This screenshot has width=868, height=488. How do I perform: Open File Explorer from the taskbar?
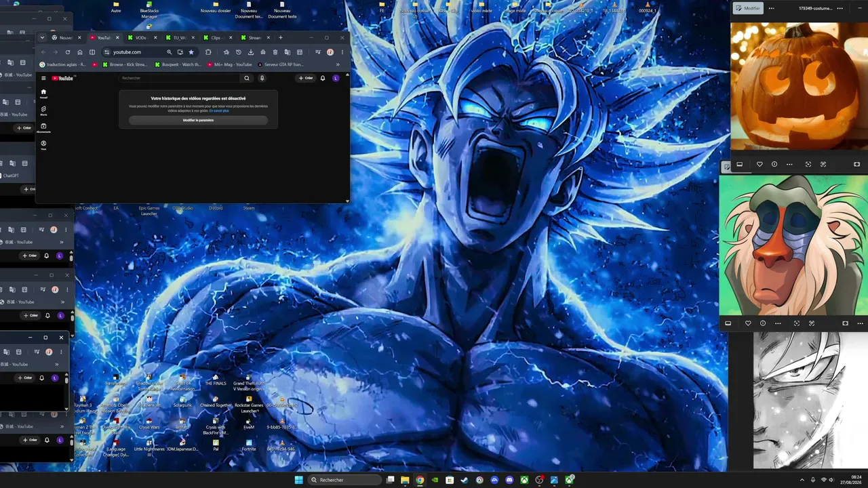[x=405, y=480]
